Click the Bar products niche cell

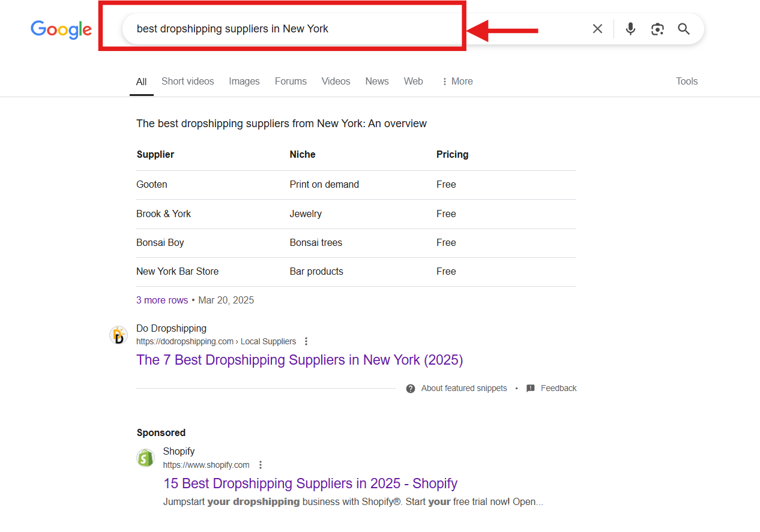click(x=316, y=271)
